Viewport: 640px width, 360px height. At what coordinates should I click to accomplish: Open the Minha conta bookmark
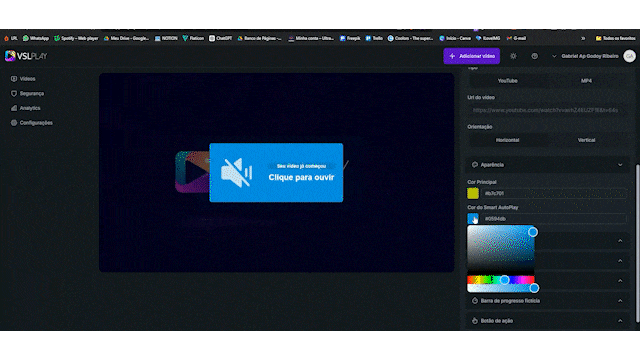pyautogui.click(x=311, y=38)
